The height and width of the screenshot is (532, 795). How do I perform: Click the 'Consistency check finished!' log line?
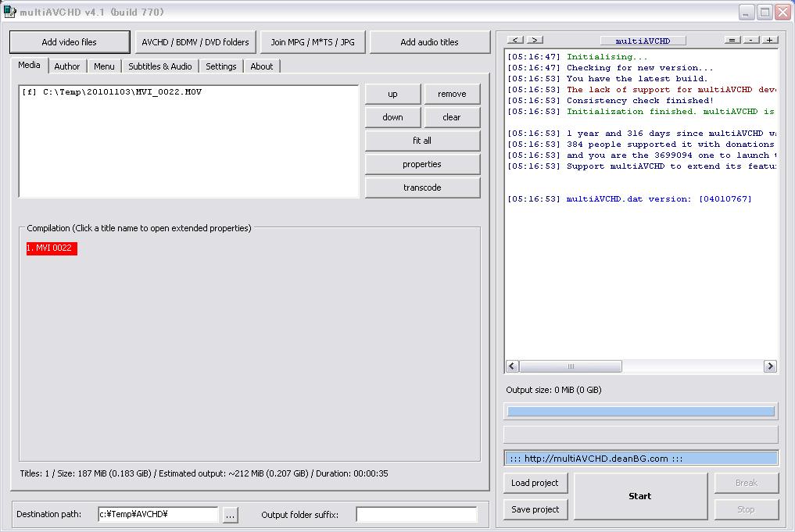[x=611, y=101]
